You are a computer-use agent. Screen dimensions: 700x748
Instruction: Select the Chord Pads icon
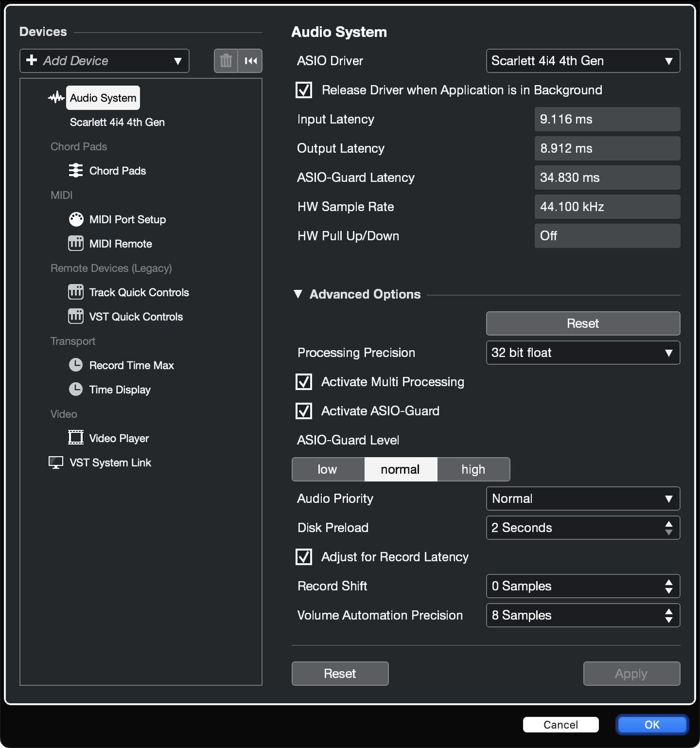click(76, 171)
